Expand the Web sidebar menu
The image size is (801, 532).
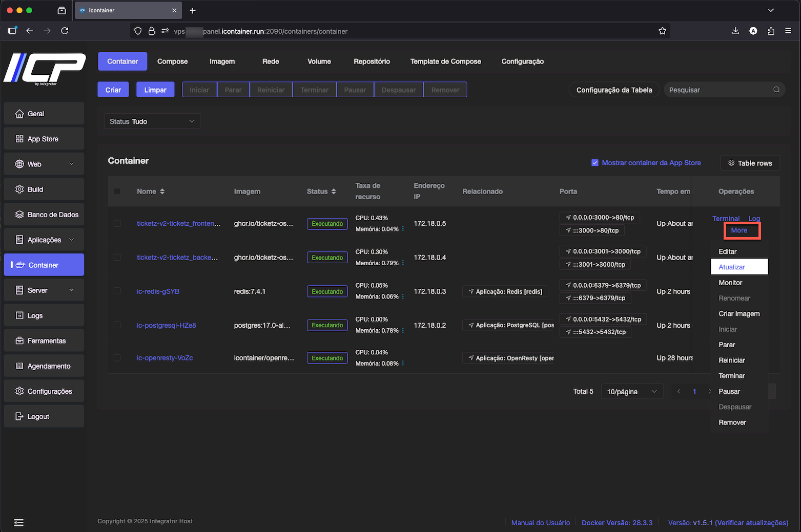[x=44, y=164]
